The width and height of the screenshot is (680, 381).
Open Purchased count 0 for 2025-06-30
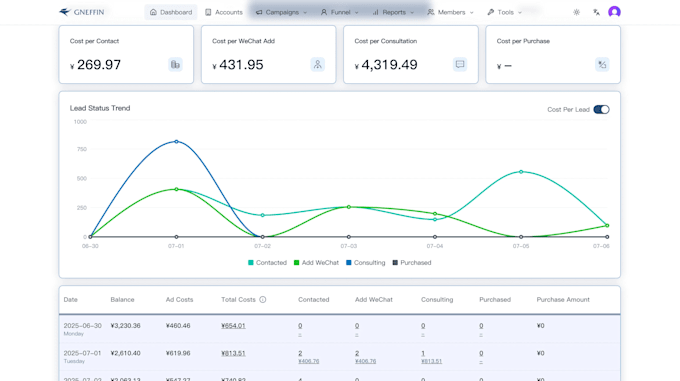point(481,326)
